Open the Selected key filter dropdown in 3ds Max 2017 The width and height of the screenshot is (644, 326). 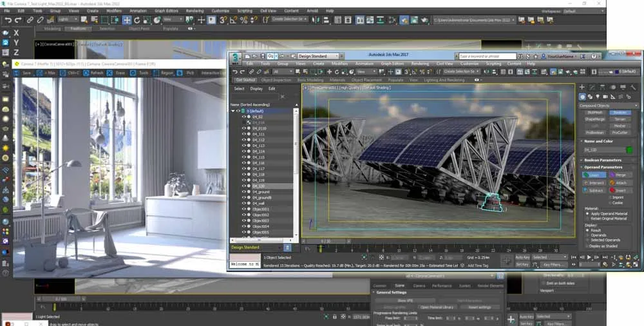[x=549, y=257]
